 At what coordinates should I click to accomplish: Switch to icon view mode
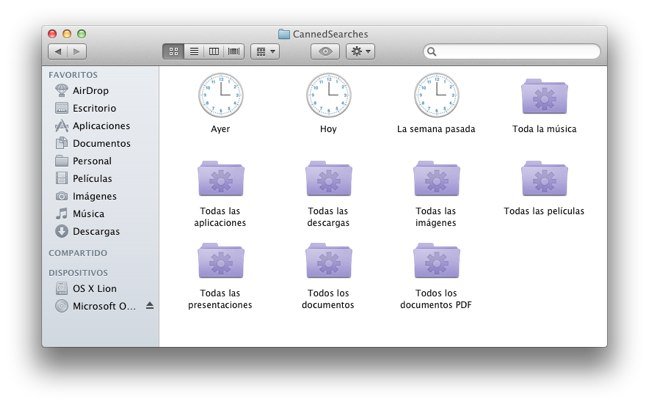172,51
